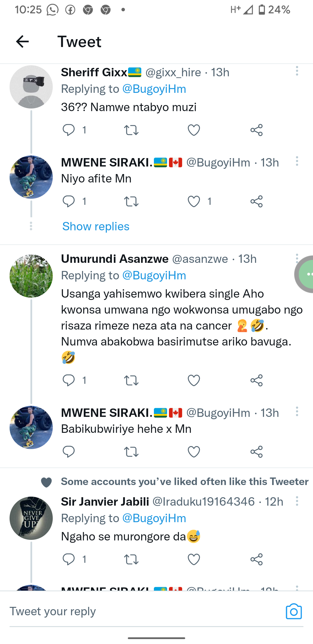
Task: View Sir Janvier Jabili's avatar
Action: pyautogui.click(x=31, y=518)
